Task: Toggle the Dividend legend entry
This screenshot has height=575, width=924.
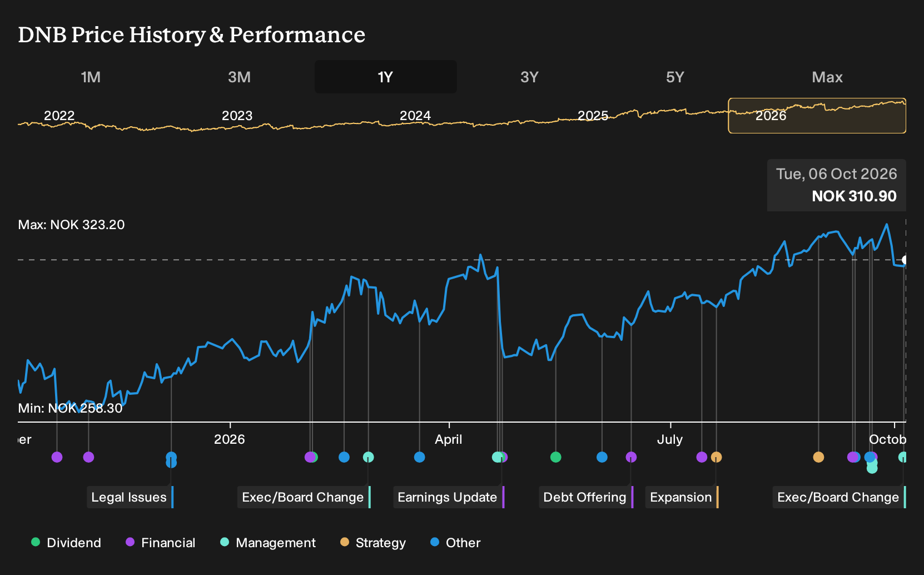Action: (66, 543)
